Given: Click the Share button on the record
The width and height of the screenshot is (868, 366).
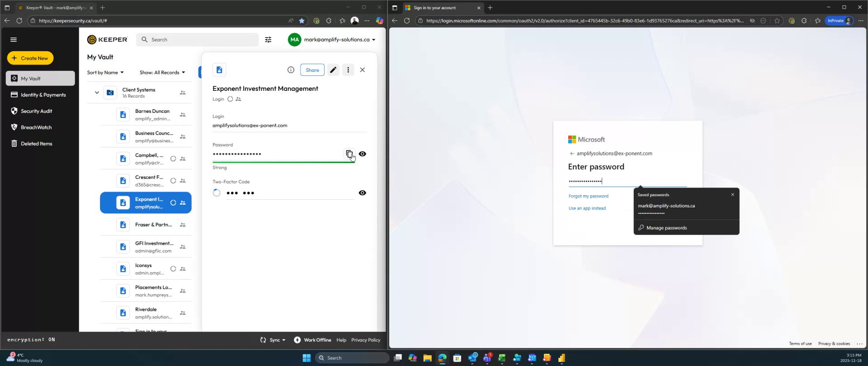Looking at the screenshot, I should (x=312, y=70).
